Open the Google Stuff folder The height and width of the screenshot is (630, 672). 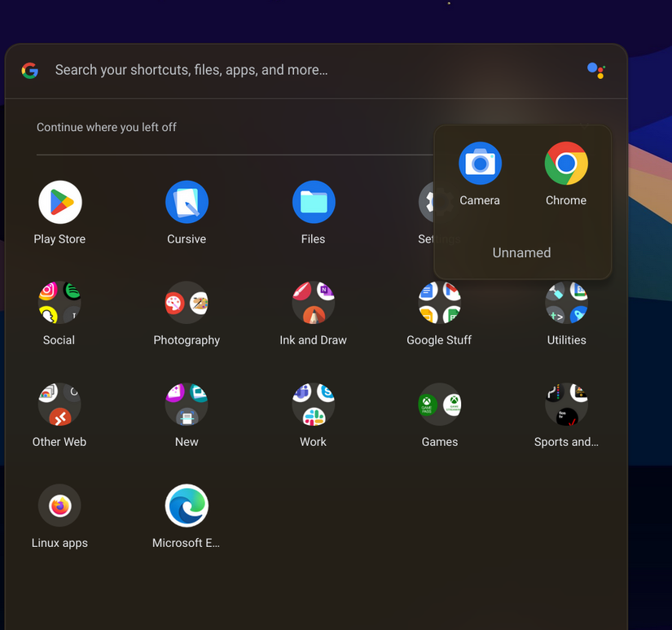pyautogui.click(x=439, y=302)
